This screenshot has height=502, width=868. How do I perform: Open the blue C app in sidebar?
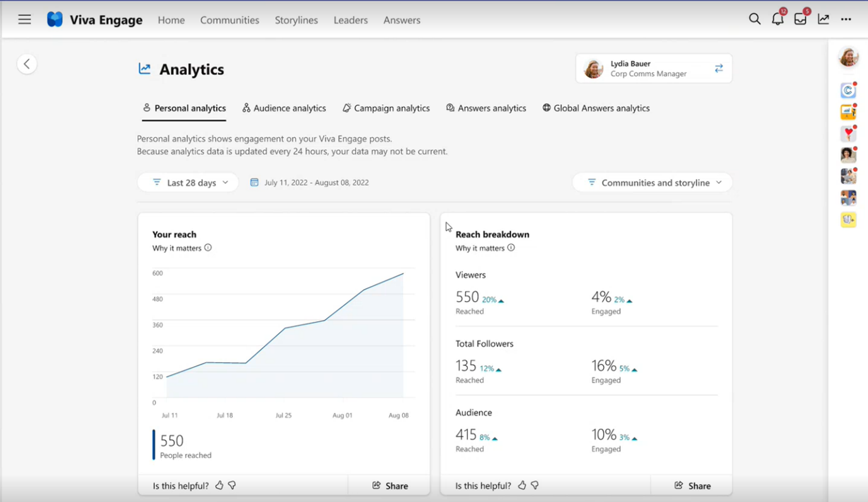pos(848,90)
